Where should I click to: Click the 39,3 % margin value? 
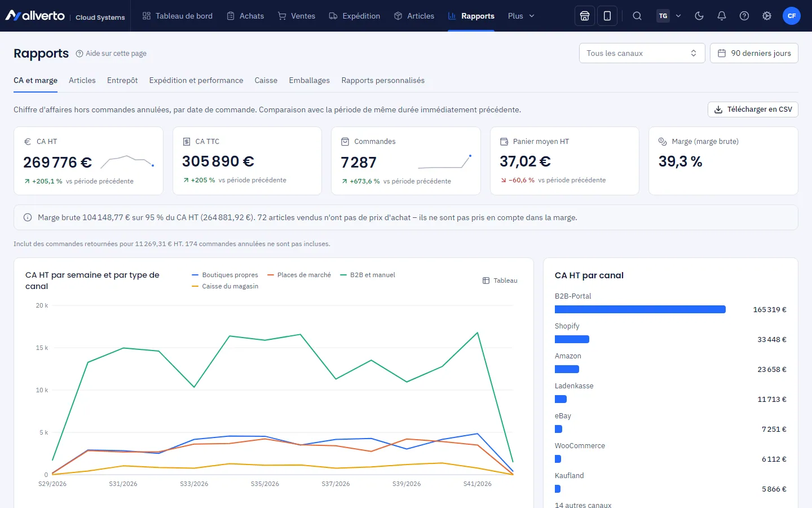(x=681, y=161)
